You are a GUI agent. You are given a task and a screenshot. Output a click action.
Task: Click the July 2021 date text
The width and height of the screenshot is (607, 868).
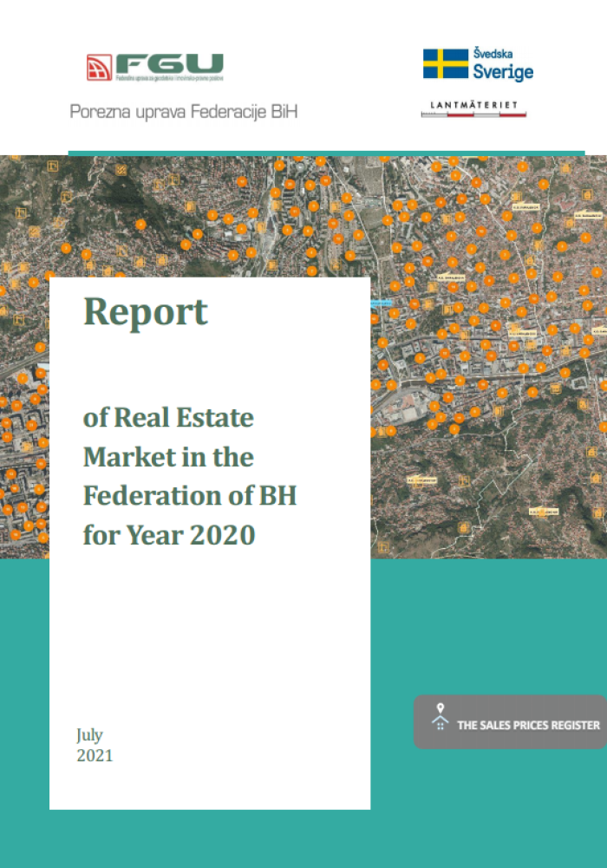[x=95, y=745]
